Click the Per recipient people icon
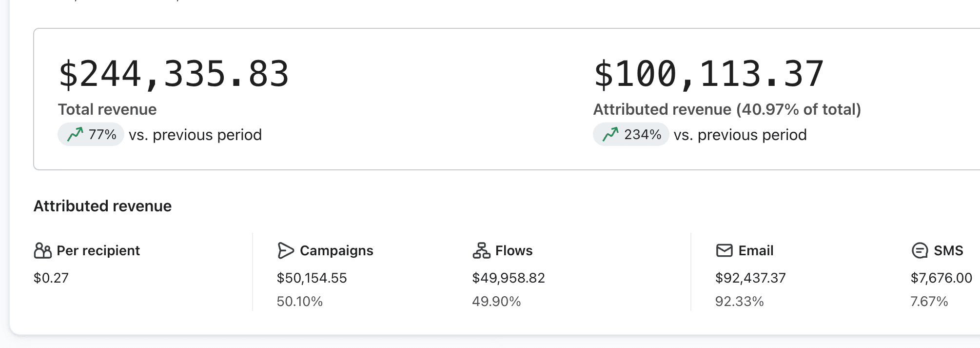The width and height of the screenshot is (980, 348). tap(42, 250)
